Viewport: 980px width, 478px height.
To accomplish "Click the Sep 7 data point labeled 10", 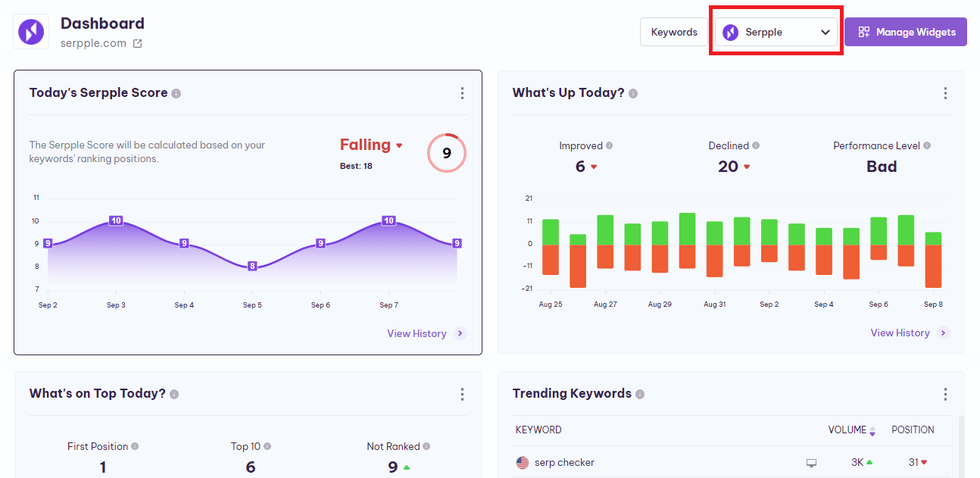I will pos(389,220).
